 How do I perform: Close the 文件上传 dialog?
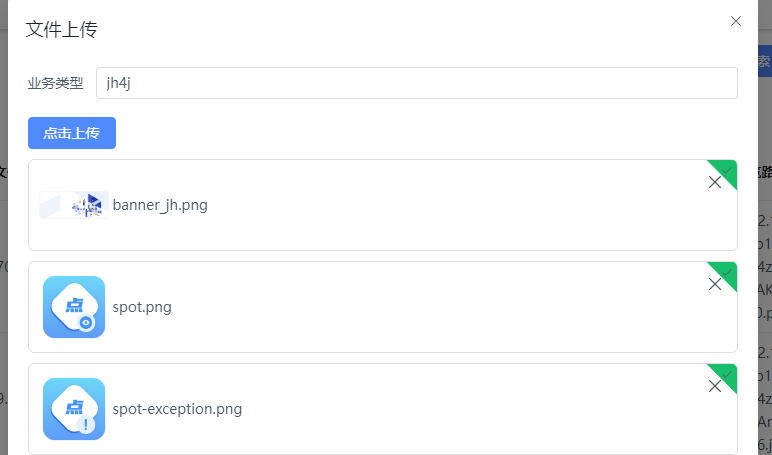(x=736, y=21)
